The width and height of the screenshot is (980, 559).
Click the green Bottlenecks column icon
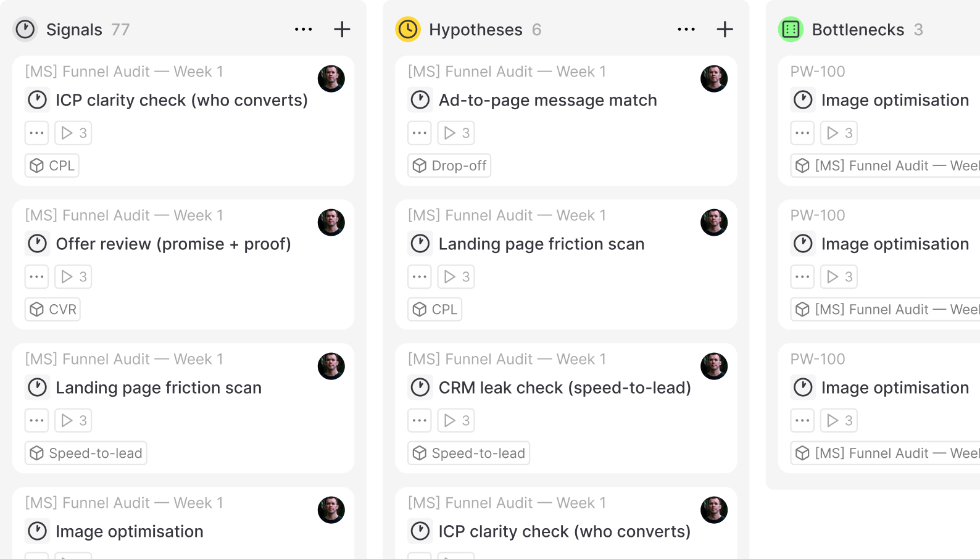791,30
